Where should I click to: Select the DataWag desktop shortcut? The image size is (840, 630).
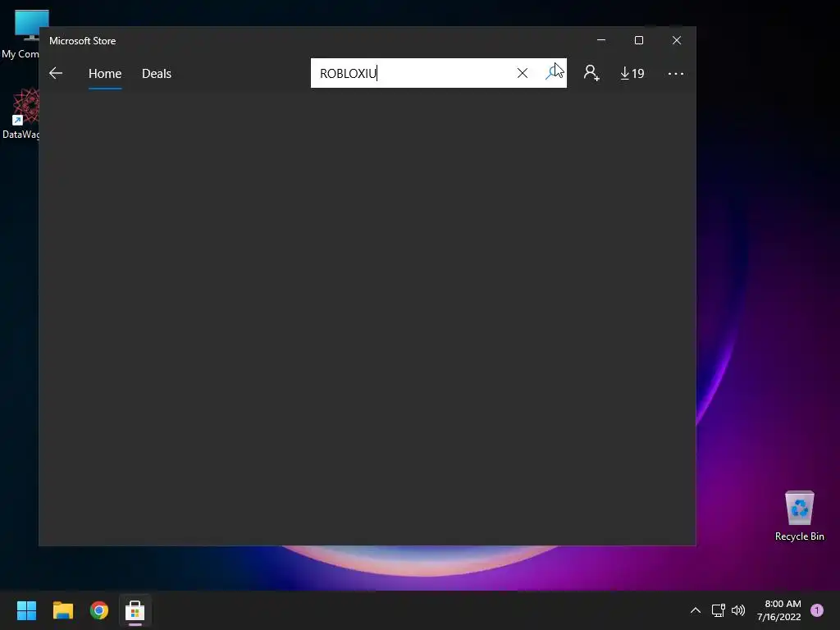coord(21,113)
